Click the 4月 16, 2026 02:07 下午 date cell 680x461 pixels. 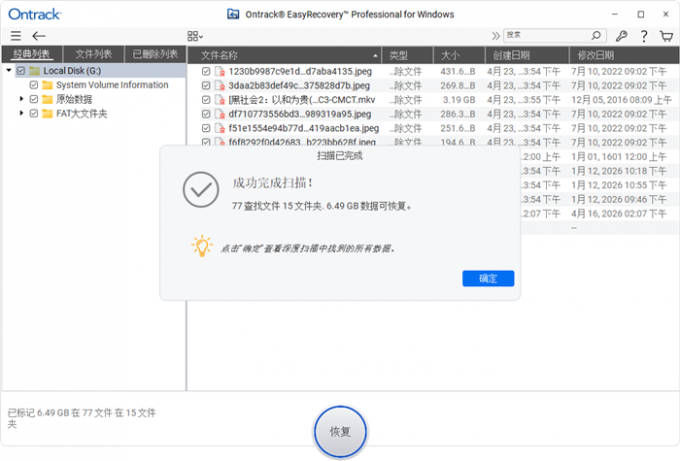pyautogui.click(x=618, y=213)
